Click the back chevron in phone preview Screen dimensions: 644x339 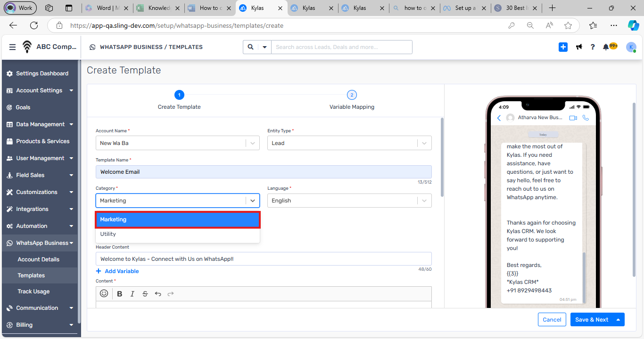point(499,118)
